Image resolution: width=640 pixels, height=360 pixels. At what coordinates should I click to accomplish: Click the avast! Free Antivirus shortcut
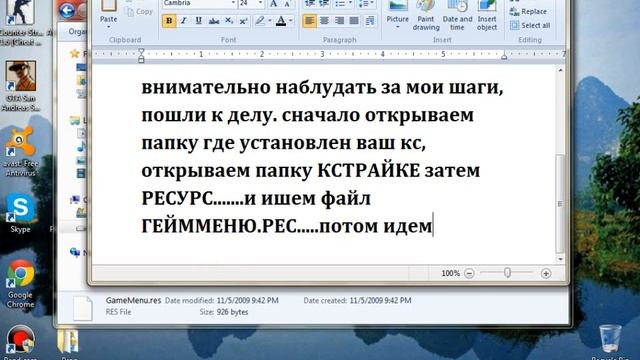(20, 152)
